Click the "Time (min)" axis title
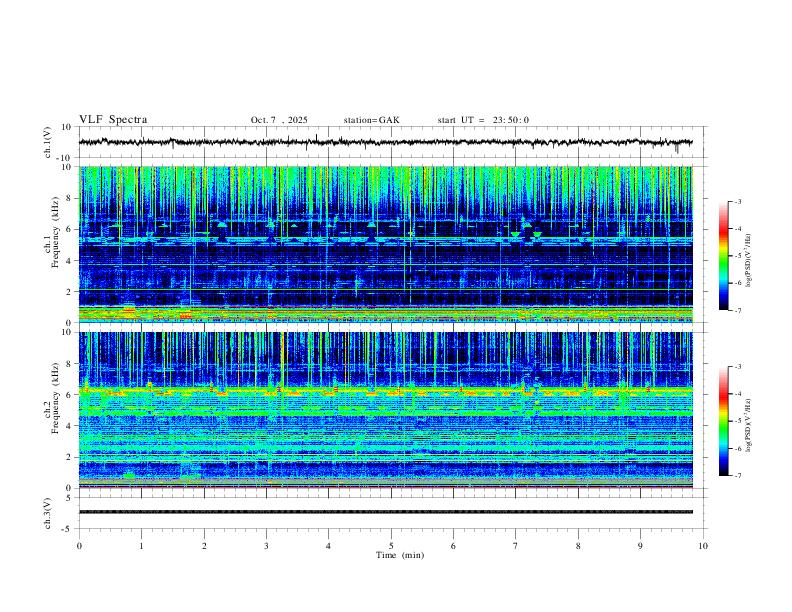The image size is (792, 612). (400, 555)
